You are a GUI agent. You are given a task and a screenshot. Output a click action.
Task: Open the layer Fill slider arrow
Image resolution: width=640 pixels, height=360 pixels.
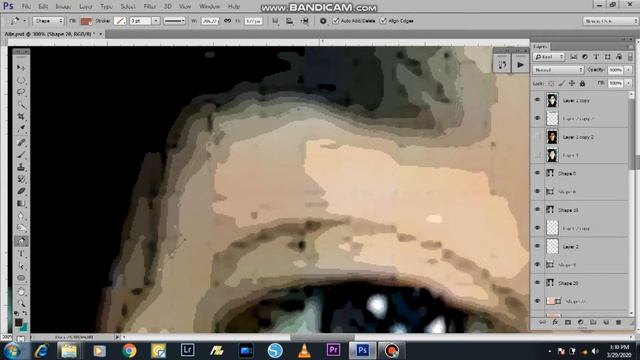point(629,83)
